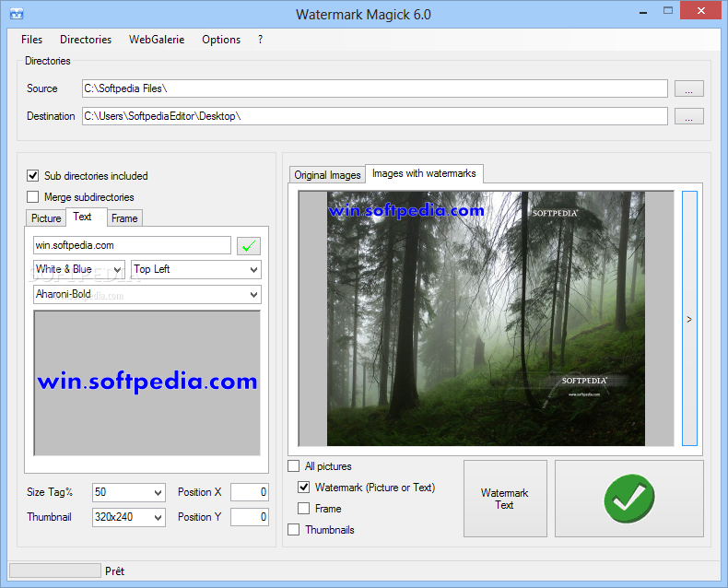Viewport: 728px width, 588px height.
Task: Open the Aharoni-Bold font dropdown
Action: click(x=147, y=295)
